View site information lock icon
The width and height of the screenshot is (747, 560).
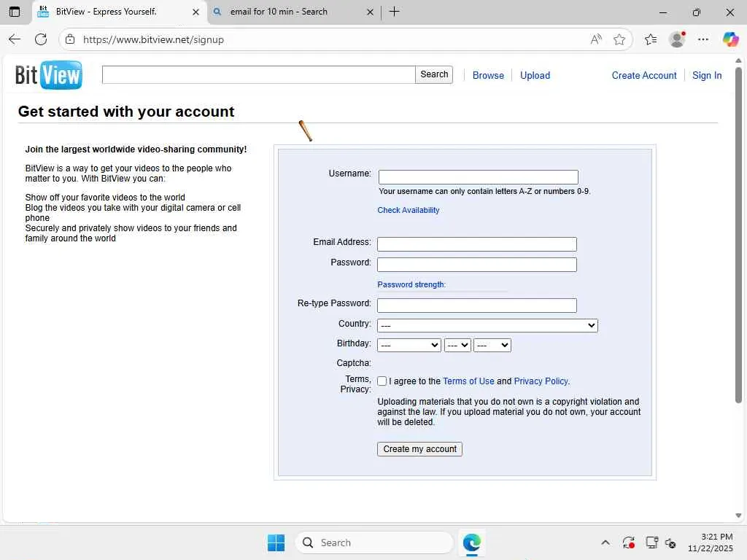click(70, 39)
